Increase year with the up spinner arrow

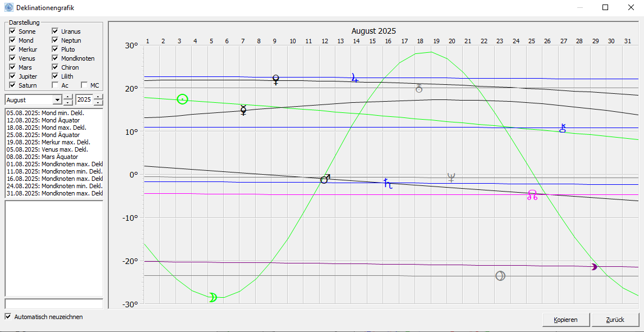(x=99, y=97)
